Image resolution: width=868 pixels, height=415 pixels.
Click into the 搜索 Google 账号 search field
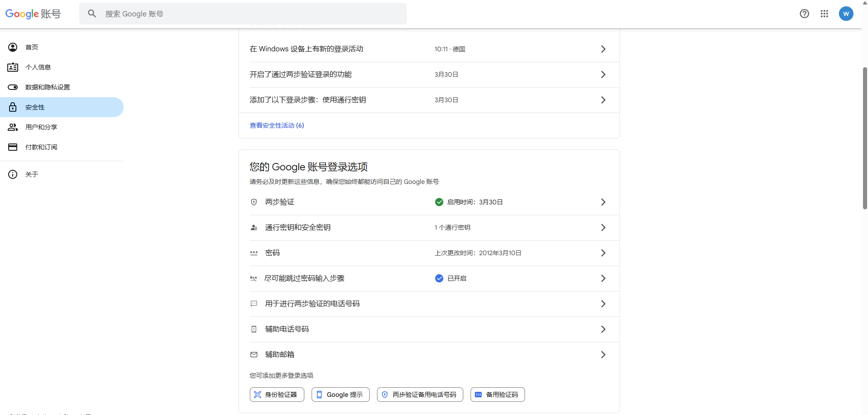click(x=250, y=14)
